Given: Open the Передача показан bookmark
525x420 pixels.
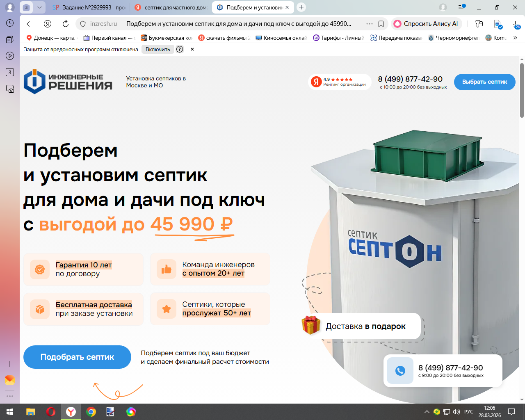Looking at the screenshot, I should click(396, 38).
